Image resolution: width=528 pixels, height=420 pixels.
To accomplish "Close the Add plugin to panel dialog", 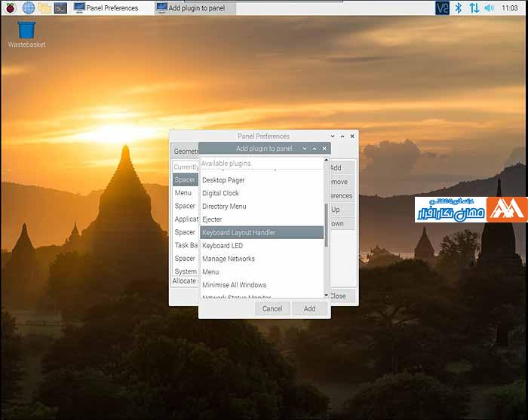I will [324, 149].
